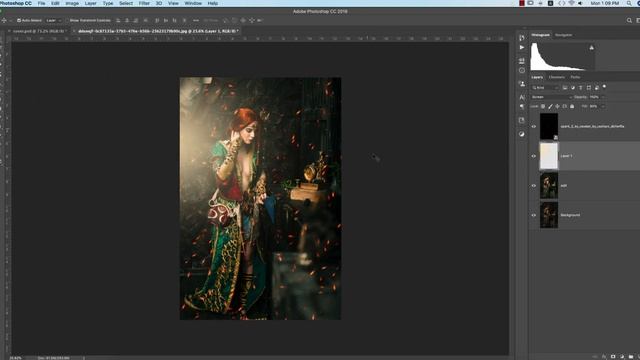The height and width of the screenshot is (360, 640).
Task: Filter layers by adjustment layers icon
Action: [573, 87]
